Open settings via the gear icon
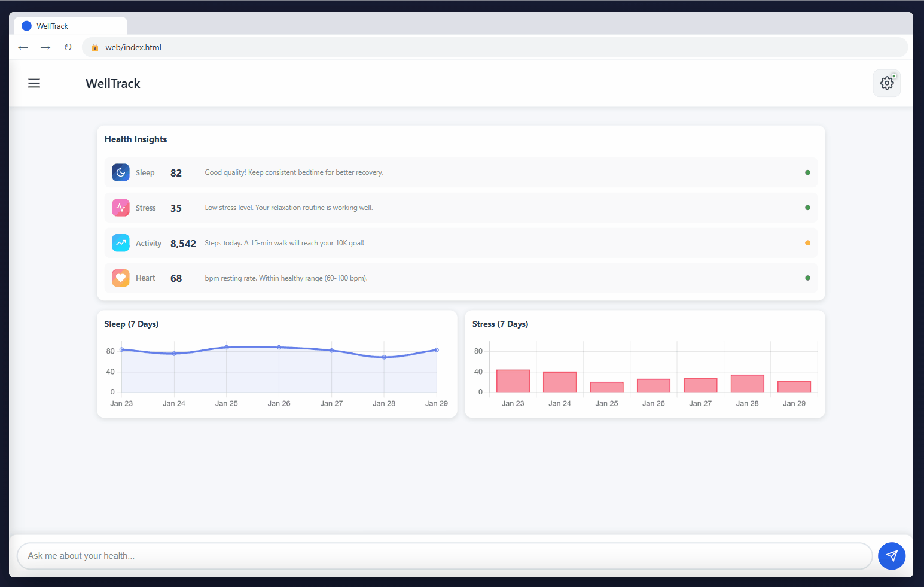Screen dimensions: 924x587 click(886, 83)
